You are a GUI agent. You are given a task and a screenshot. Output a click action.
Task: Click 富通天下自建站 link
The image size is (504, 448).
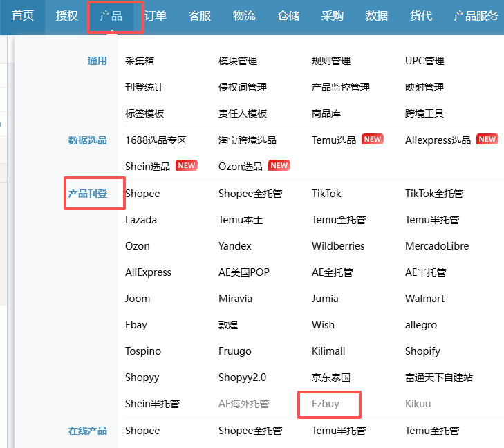pyautogui.click(x=439, y=377)
